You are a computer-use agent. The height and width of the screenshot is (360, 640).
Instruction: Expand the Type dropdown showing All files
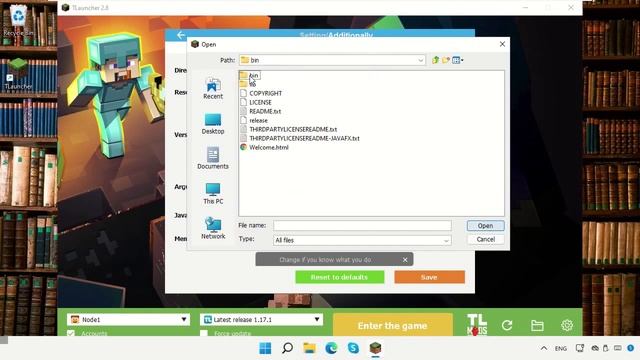(x=446, y=240)
